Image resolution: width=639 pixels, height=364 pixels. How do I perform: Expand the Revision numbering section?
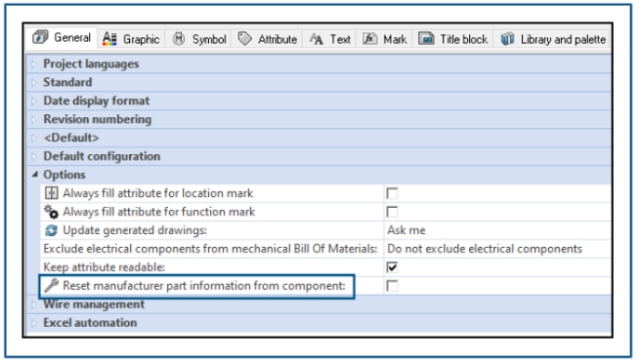click(33, 120)
